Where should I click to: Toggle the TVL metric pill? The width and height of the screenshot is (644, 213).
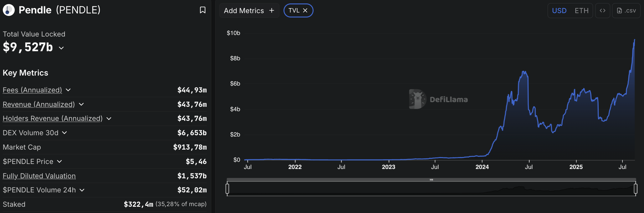pyautogui.click(x=294, y=10)
